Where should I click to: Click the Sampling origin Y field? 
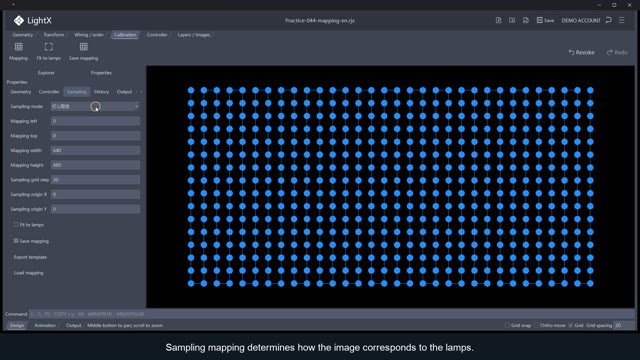coord(95,209)
